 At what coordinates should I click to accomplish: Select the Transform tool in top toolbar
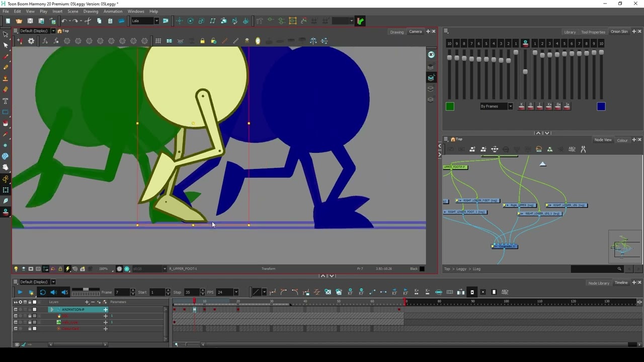point(180,21)
